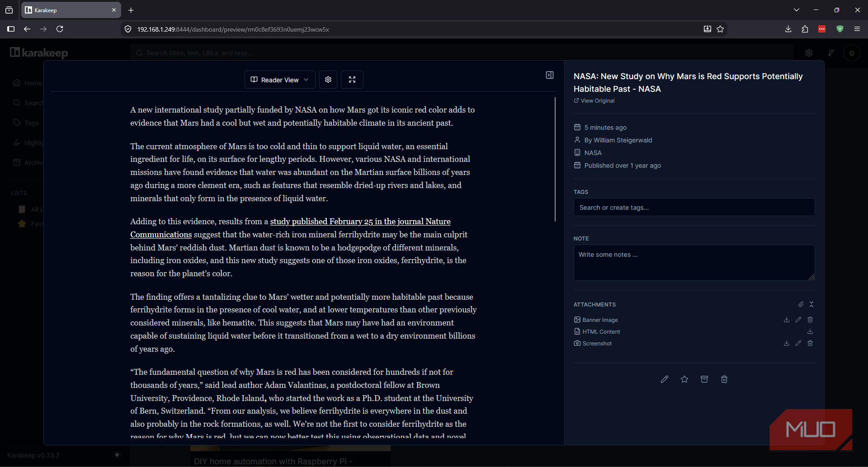Select the Karakeep browser tab

point(71,10)
